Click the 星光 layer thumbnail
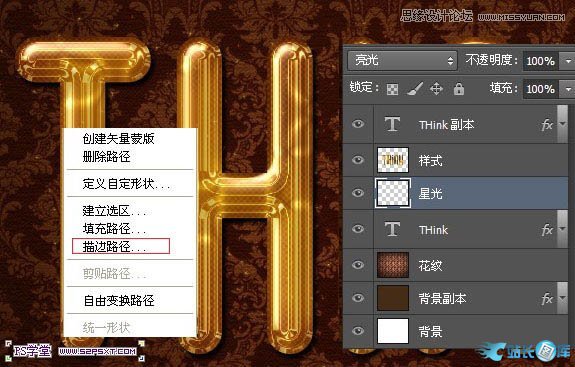Viewport: 575px width, 367px height. [x=393, y=193]
